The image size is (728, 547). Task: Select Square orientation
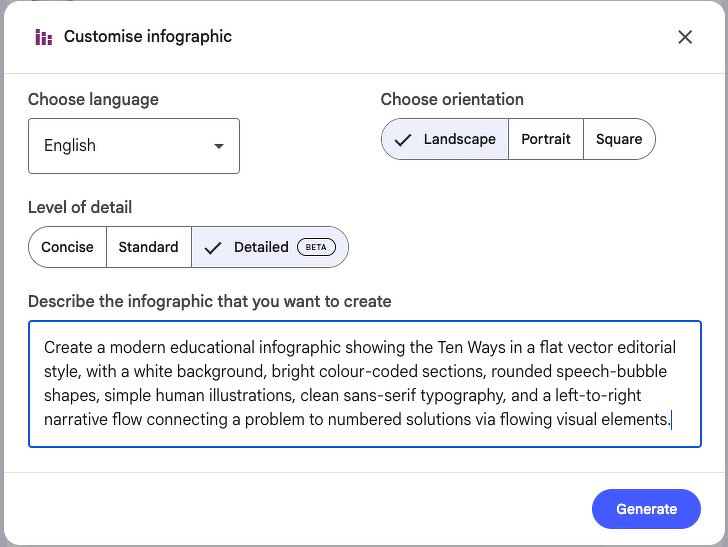(x=619, y=139)
